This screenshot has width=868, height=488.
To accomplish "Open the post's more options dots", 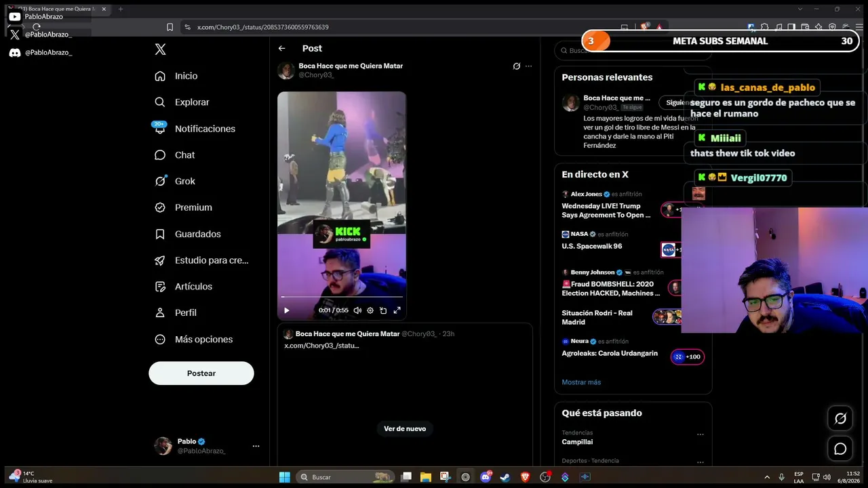I will tap(529, 66).
